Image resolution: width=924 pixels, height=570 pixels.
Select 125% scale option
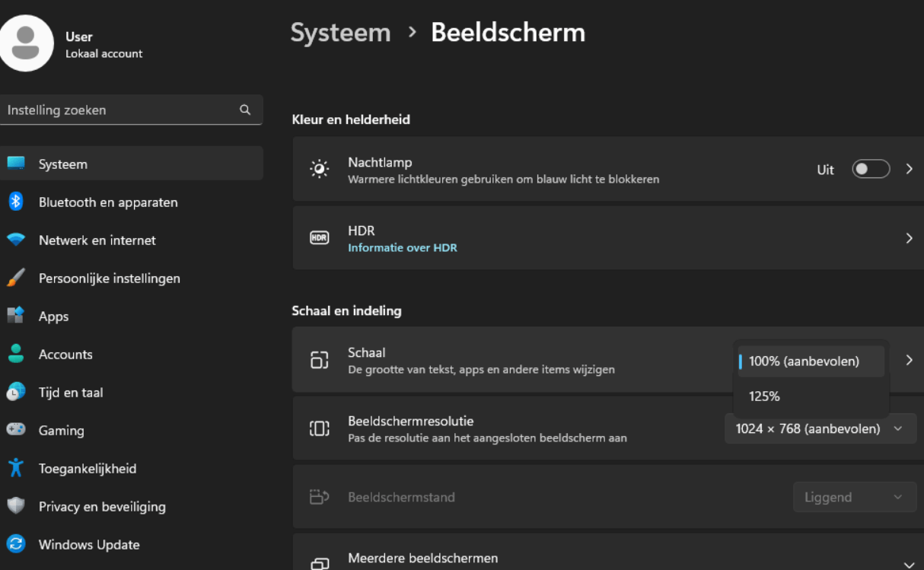(764, 396)
